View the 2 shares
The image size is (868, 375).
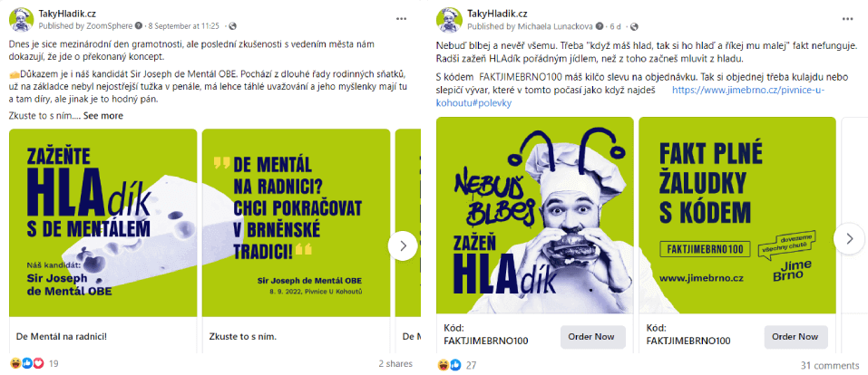tap(395, 364)
